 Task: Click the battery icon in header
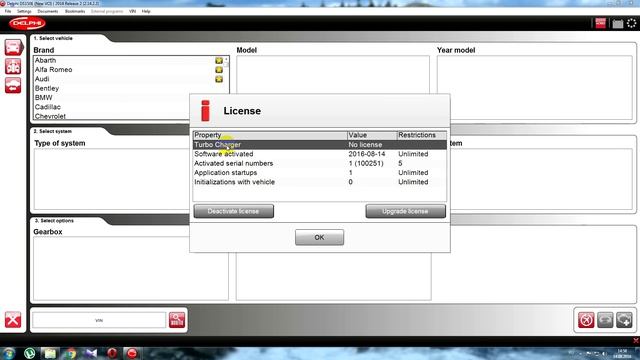[618, 24]
